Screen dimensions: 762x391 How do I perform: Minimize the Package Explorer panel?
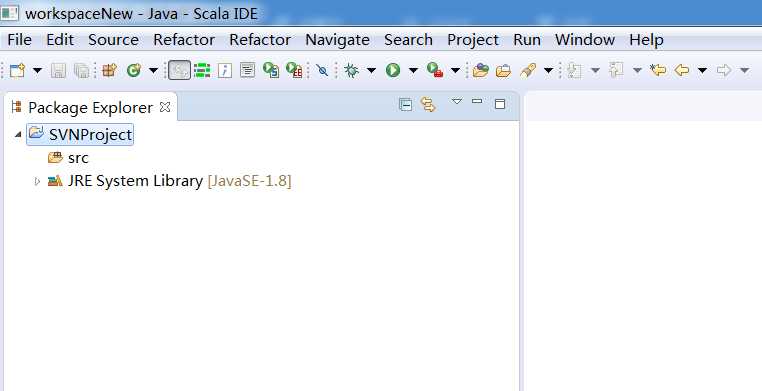coord(477,102)
